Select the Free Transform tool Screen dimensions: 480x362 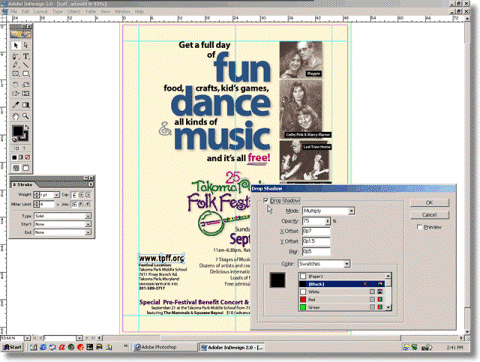[x=26, y=94]
